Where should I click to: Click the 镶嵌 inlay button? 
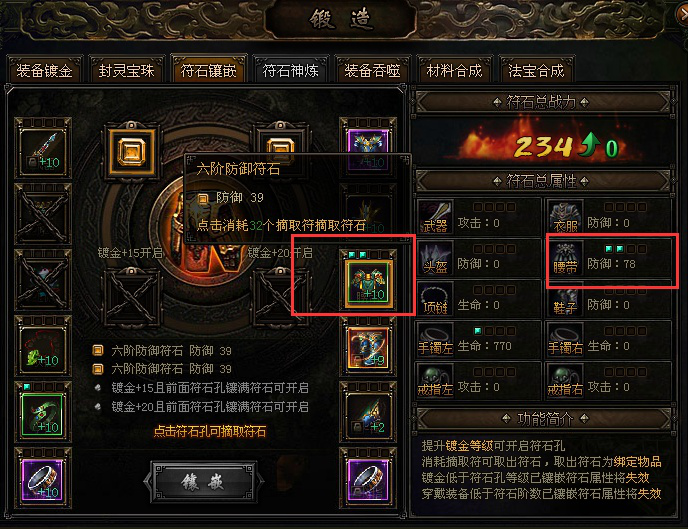(204, 482)
